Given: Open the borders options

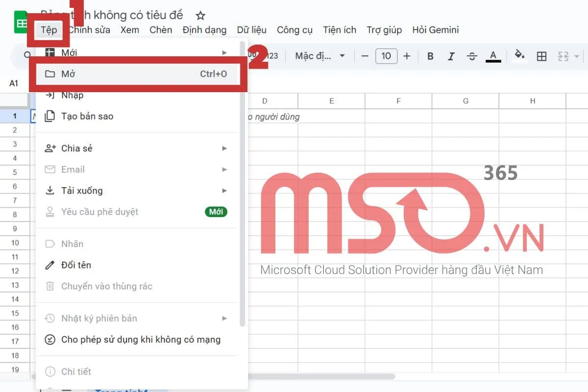Looking at the screenshot, I should pos(541,56).
